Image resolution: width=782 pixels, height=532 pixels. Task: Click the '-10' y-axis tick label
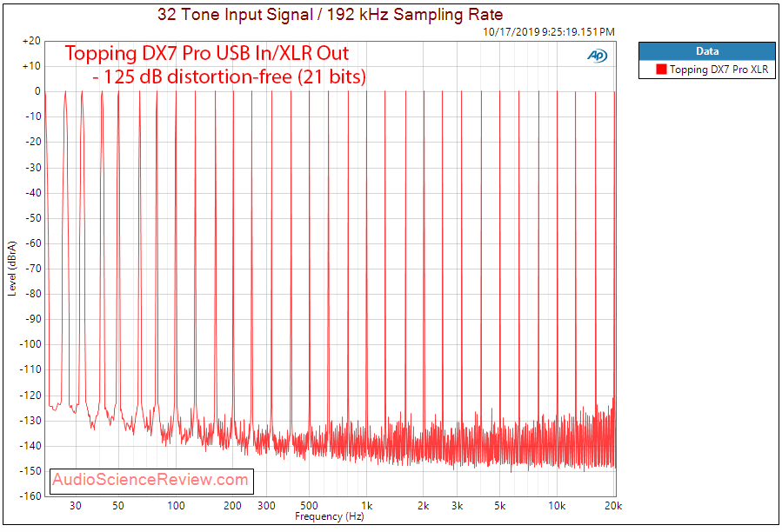click(x=32, y=116)
